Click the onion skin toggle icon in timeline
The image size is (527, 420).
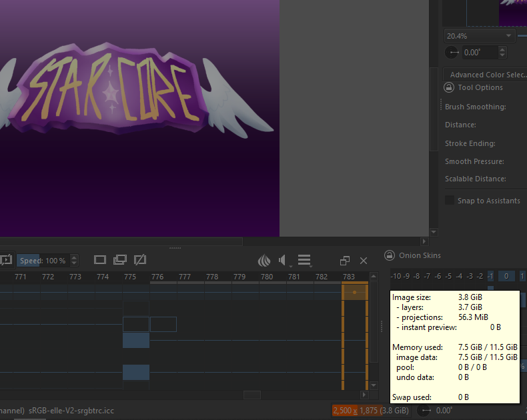264,260
